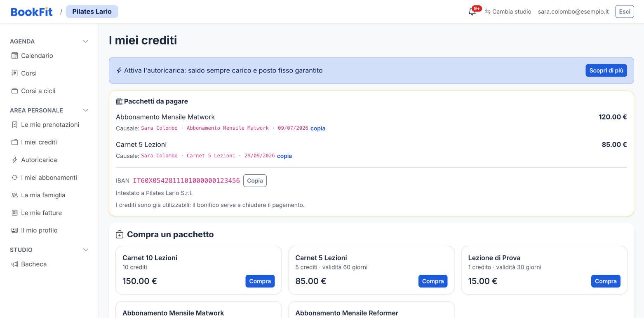Click Copia button next to IBAN
Image resolution: width=644 pixels, height=318 pixels.
click(255, 180)
